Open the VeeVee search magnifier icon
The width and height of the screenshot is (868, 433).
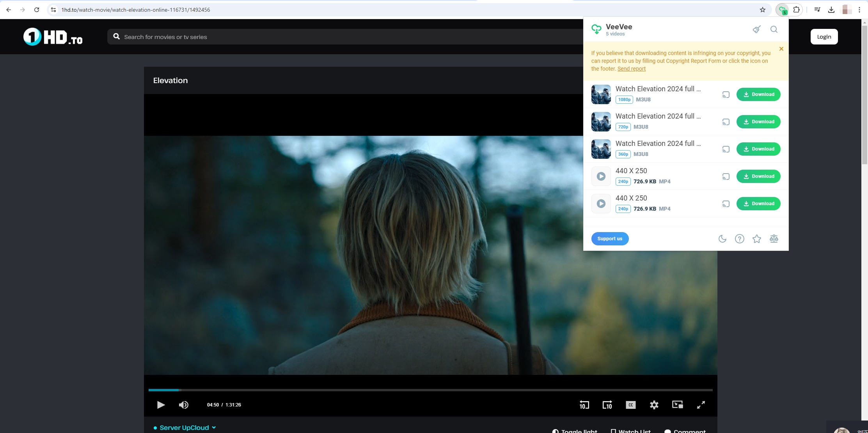point(774,29)
